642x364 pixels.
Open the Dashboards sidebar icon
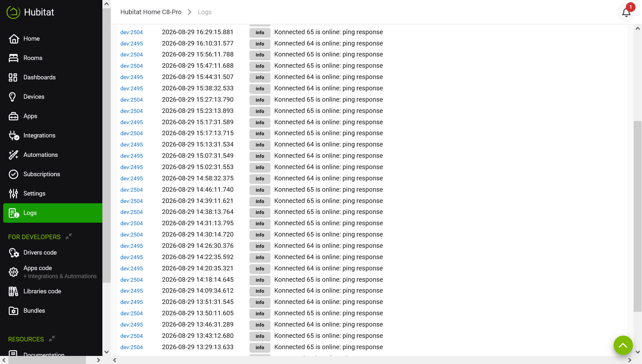pos(13,77)
